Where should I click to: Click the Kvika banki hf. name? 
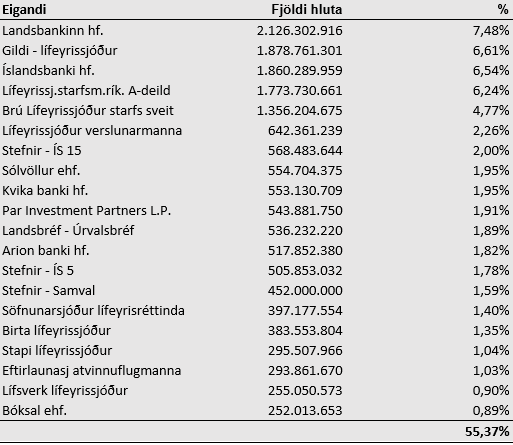tap(45, 191)
